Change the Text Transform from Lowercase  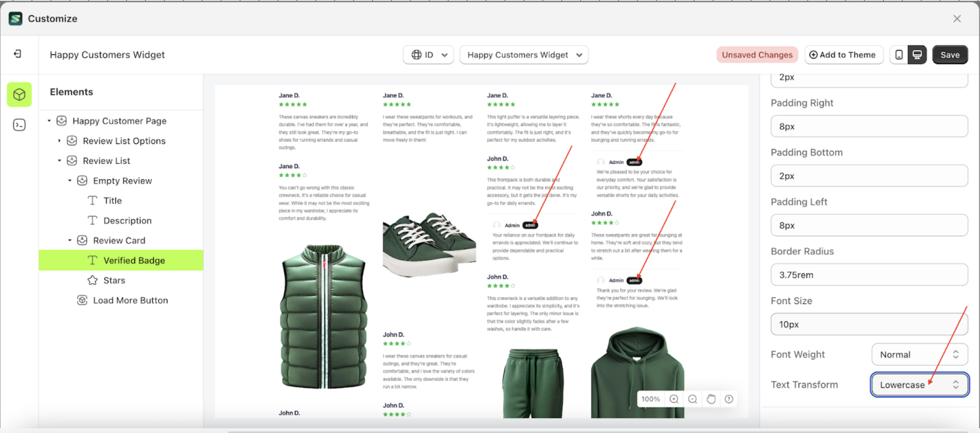pyautogui.click(x=919, y=384)
